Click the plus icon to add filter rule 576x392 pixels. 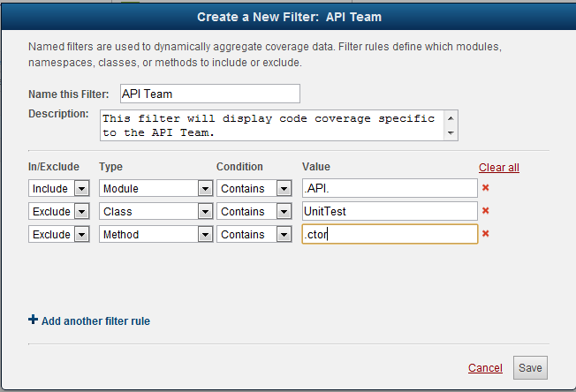click(34, 320)
